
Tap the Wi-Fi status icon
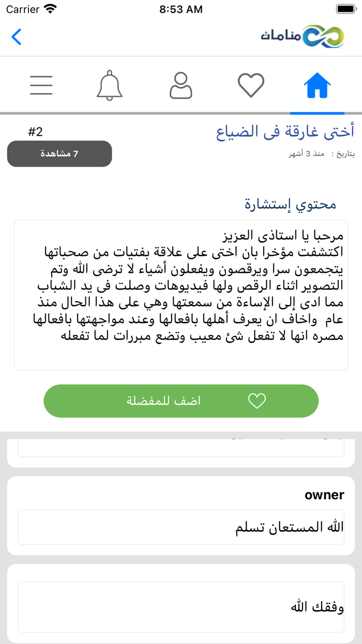point(49,9)
